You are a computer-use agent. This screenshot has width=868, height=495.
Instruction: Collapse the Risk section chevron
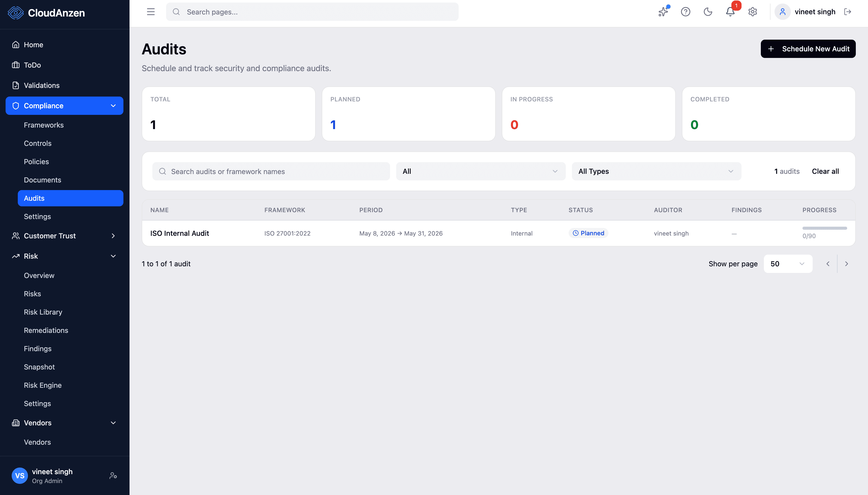(x=113, y=256)
